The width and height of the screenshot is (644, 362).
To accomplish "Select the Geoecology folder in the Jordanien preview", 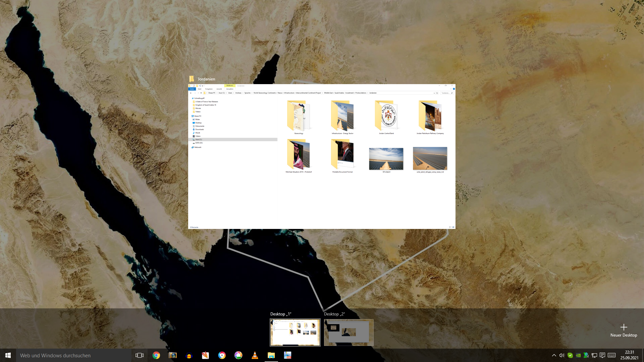I will click(299, 117).
